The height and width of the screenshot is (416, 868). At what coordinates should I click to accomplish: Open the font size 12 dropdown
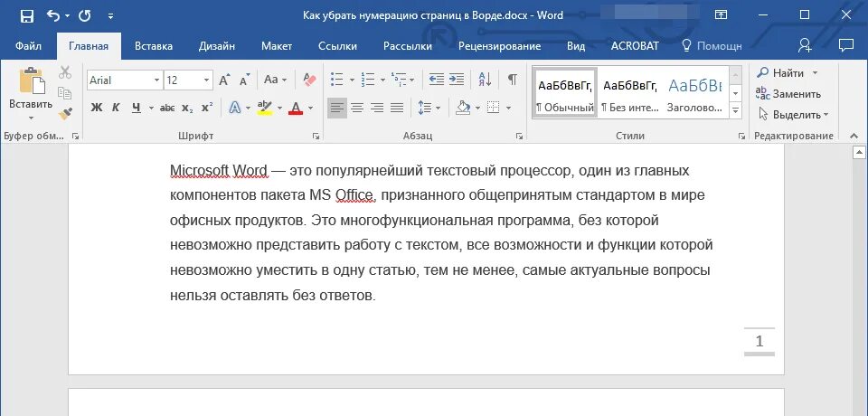click(206, 80)
